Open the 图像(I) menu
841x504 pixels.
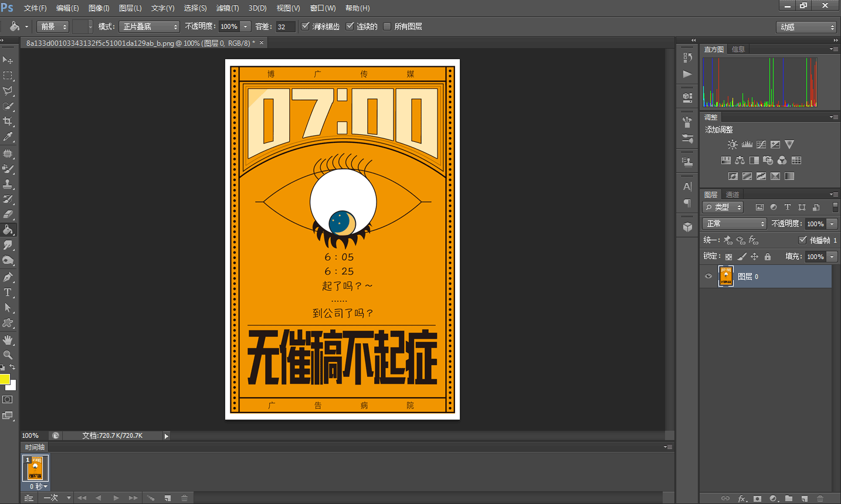click(x=99, y=8)
